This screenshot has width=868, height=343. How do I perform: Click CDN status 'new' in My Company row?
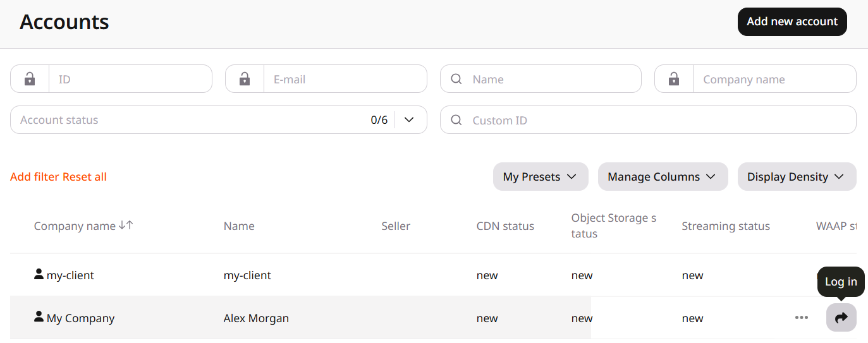click(x=487, y=318)
